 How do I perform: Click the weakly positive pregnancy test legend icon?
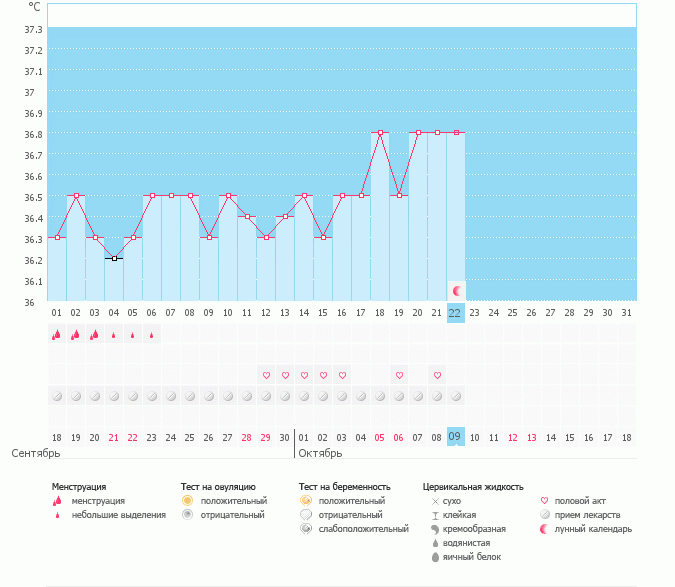pyautogui.click(x=306, y=528)
